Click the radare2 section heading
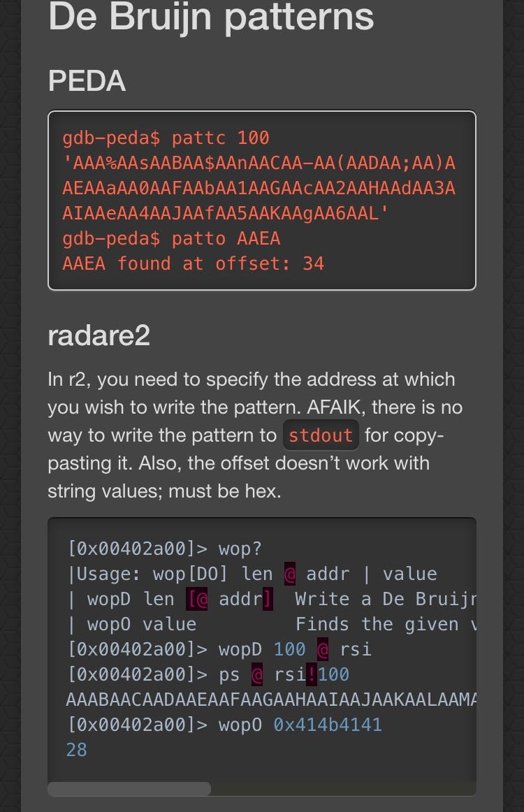Viewport: 524px width, 812px height. pos(99,336)
